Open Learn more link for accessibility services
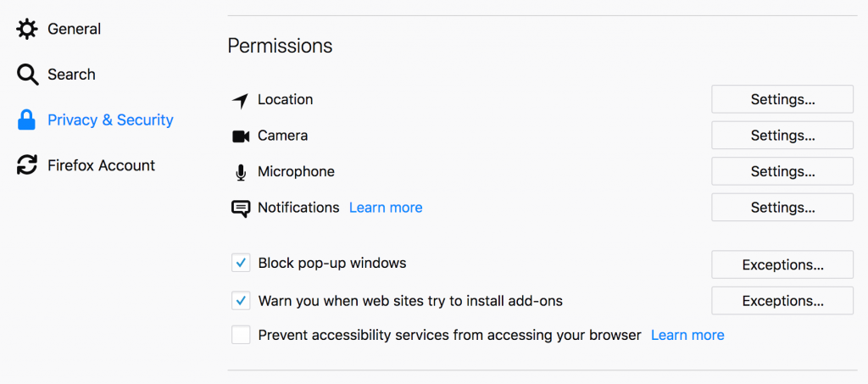 tap(687, 335)
